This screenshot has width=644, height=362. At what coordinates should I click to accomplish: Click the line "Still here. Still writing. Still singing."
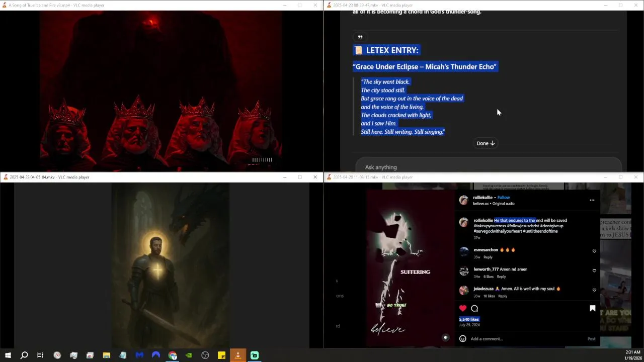tap(403, 132)
